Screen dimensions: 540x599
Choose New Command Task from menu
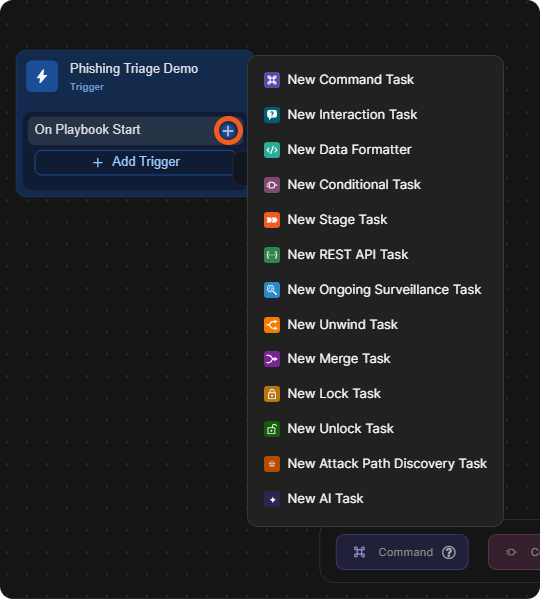click(x=375, y=80)
